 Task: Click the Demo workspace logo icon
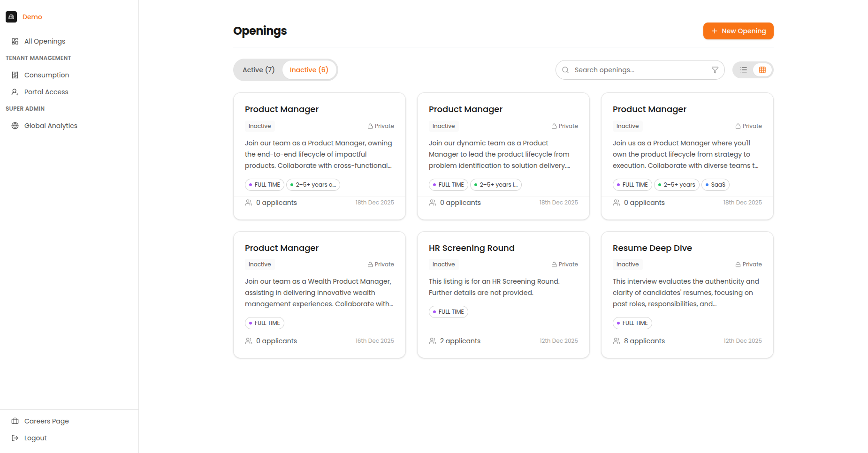pyautogui.click(x=11, y=17)
